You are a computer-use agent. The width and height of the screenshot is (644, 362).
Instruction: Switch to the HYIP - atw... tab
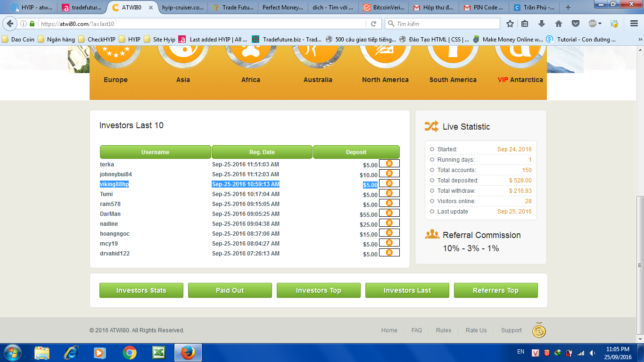32,8
